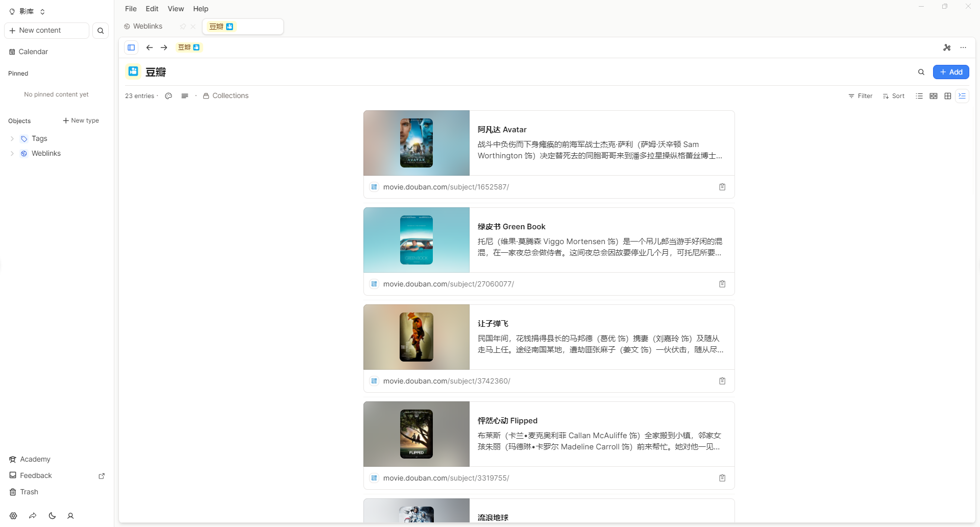Open the 影库 workspace switcher
The height and width of the screenshot is (527, 980).
coord(27,11)
